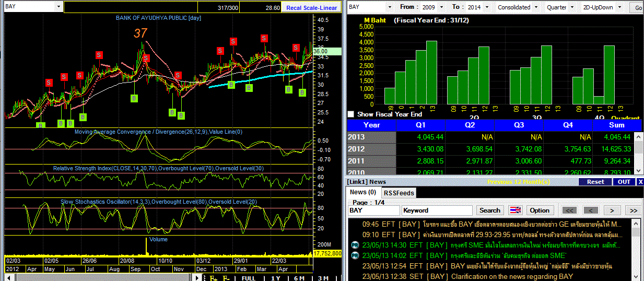This screenshot has width=644, height=281.
Task: Open the Quarter period dropdown
Action: [x=571, y=7]
